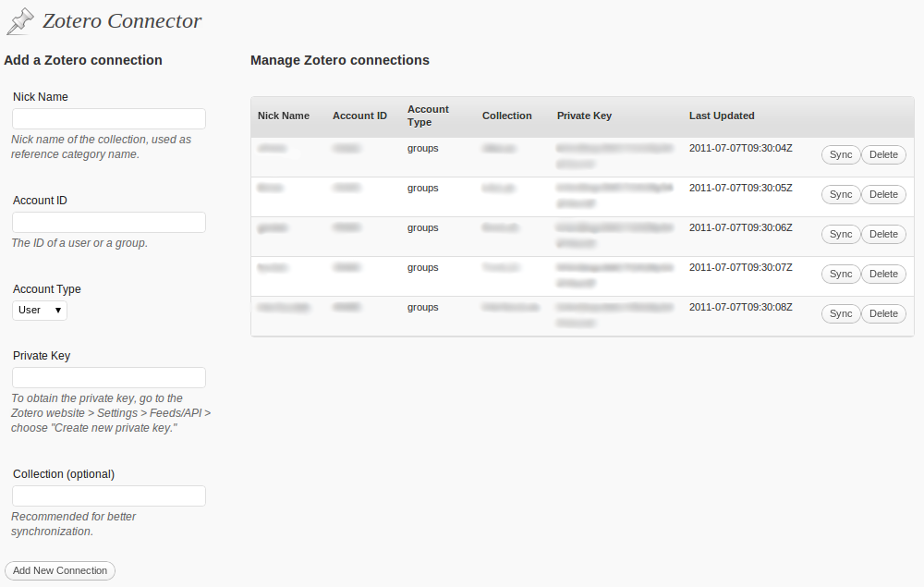Screen dimensions: 924x587
Task: Click the Collection (optional) input field
Action: (x=109, y=496)
